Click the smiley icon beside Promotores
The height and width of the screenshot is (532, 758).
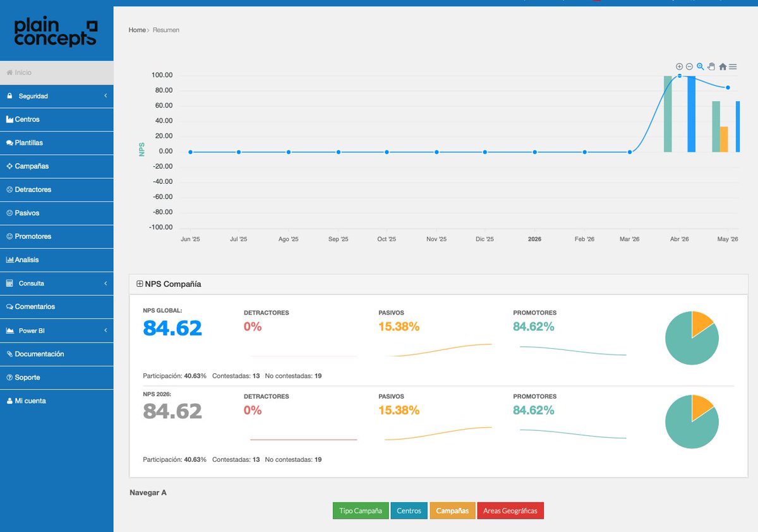coord(9,236)
